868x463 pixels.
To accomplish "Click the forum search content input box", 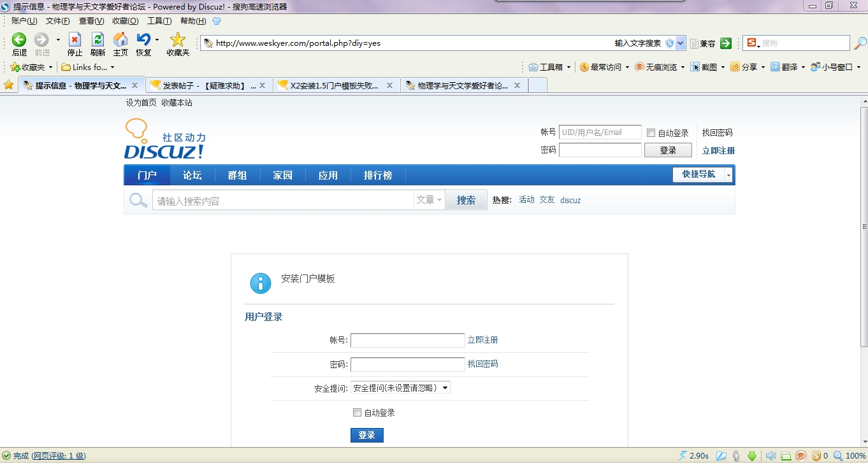I will [x=283, y=200].
